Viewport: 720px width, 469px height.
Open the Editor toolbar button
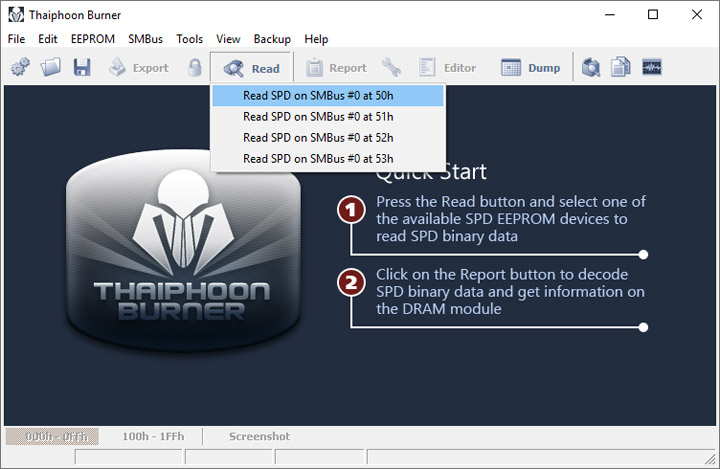[x=447, y=68]
